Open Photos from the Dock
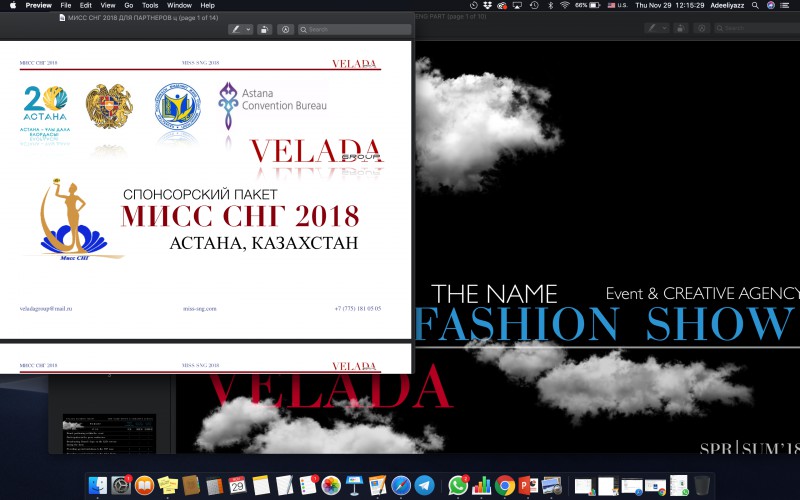Viewport: 800px width, 500px height. [331, 485]
